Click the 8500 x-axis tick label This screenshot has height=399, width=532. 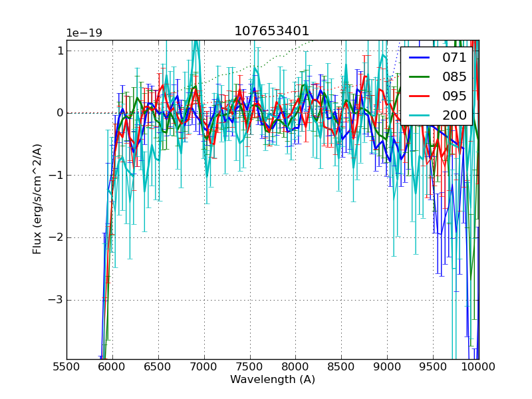(342, 366)
